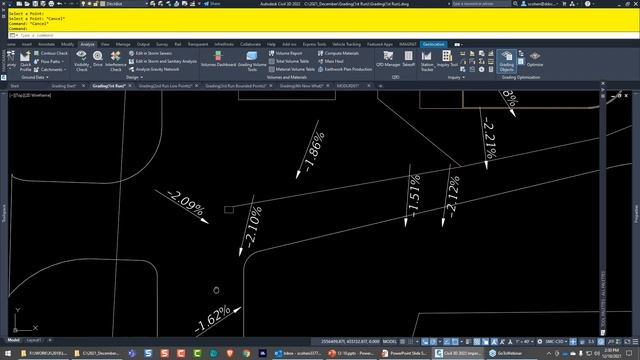Viewport: 640px width, 360px height.
Task: Open annotation scale dropdown in status bar
Action: [x=524, y=341]
